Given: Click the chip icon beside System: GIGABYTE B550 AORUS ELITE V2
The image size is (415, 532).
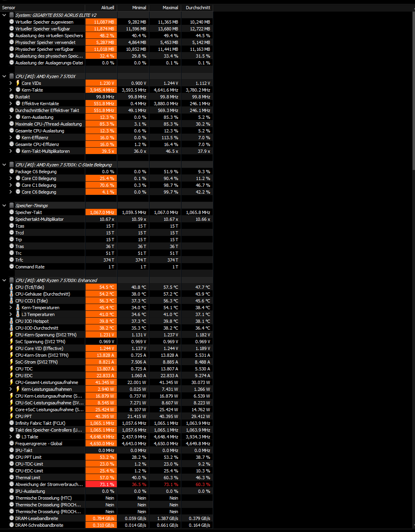Looking at the screenshot, I should 12,15.
